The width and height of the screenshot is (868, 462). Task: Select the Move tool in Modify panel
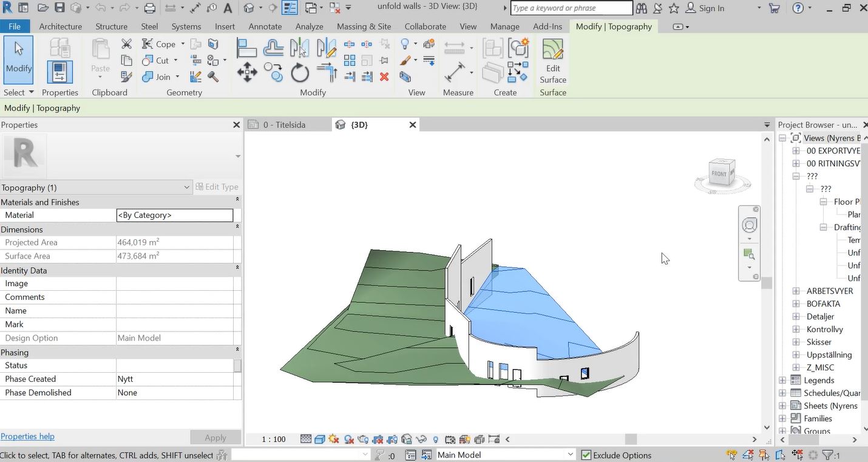(x=247, y=74)
